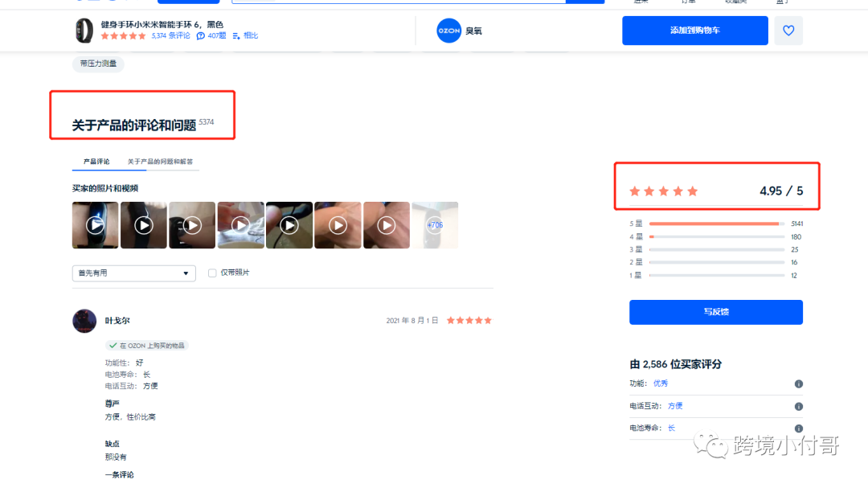Toggle the 带压力测量 filter tag
The width and height of the screenshot is (868, 484).
pos(97,64)
